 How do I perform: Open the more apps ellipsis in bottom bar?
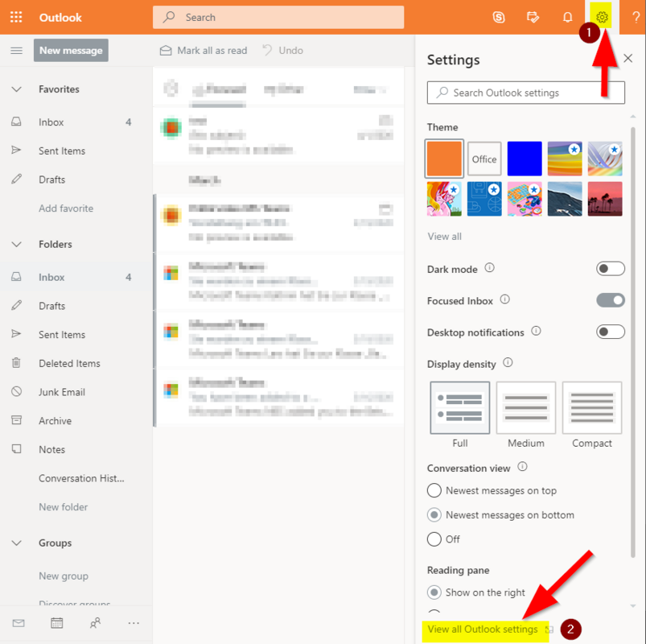pyautogui.click(x=134, y=623)
